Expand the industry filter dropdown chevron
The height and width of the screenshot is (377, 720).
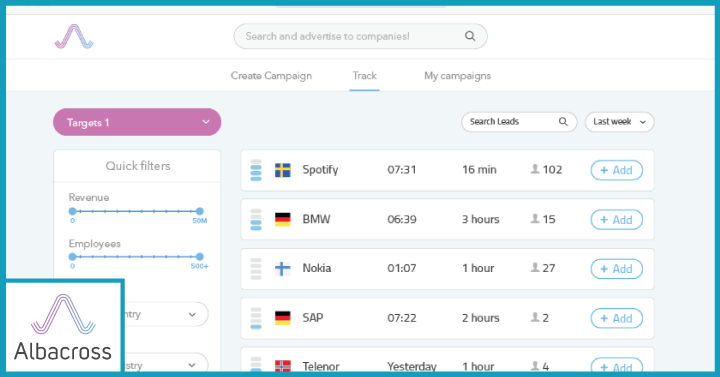[192, 365]
